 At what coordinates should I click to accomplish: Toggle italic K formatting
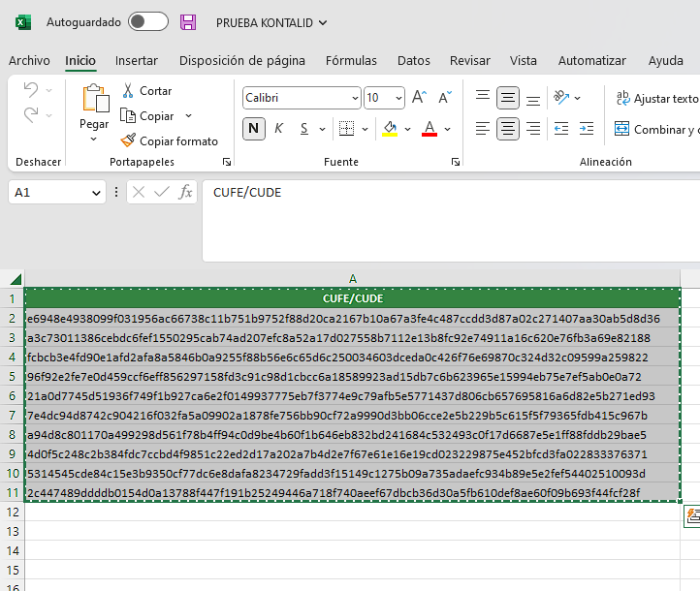[279, 129]
